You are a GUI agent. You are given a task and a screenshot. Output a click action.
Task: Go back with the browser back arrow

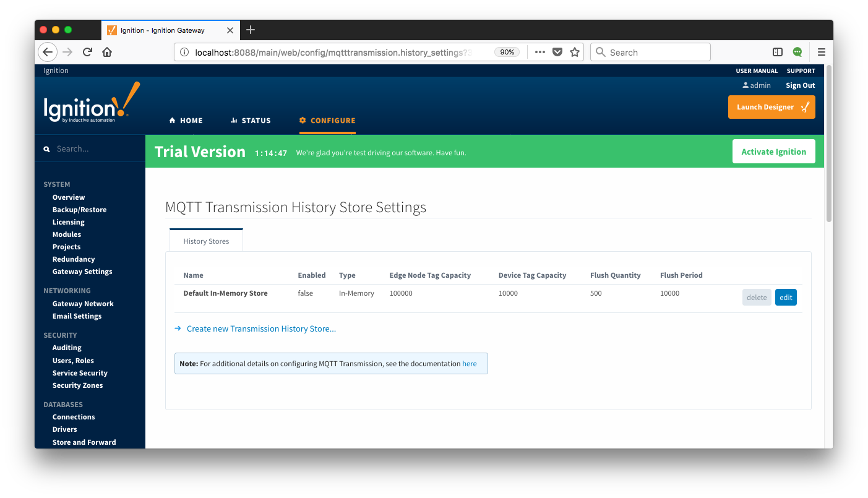click(x=48, y=52)
